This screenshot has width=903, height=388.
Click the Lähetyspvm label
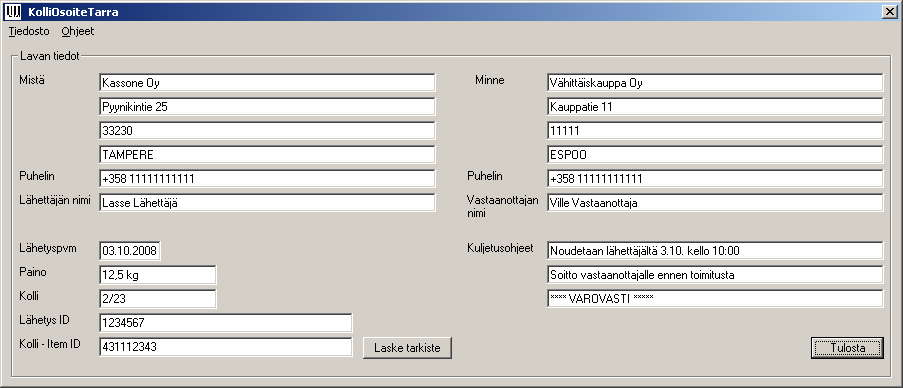click(x=48, y=248)
